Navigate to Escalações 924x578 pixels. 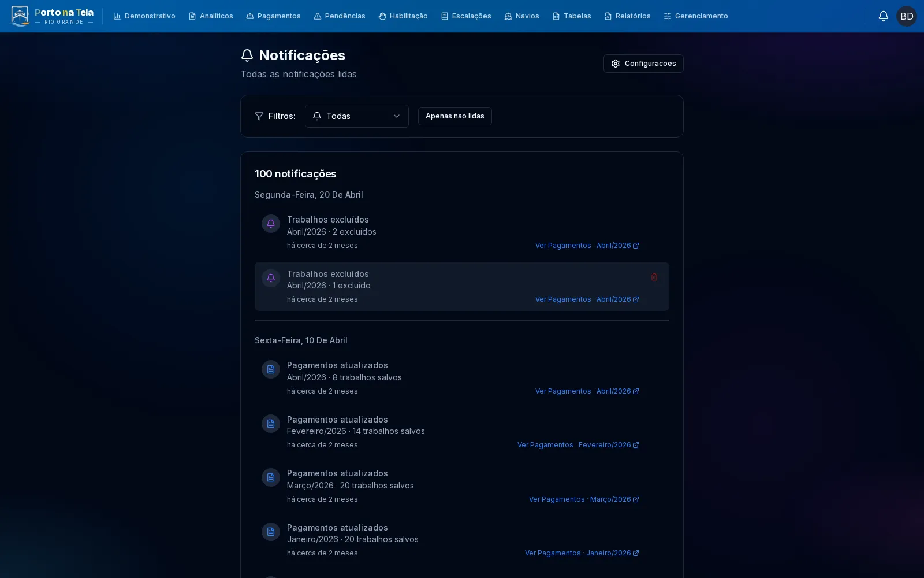pos(466,16)
